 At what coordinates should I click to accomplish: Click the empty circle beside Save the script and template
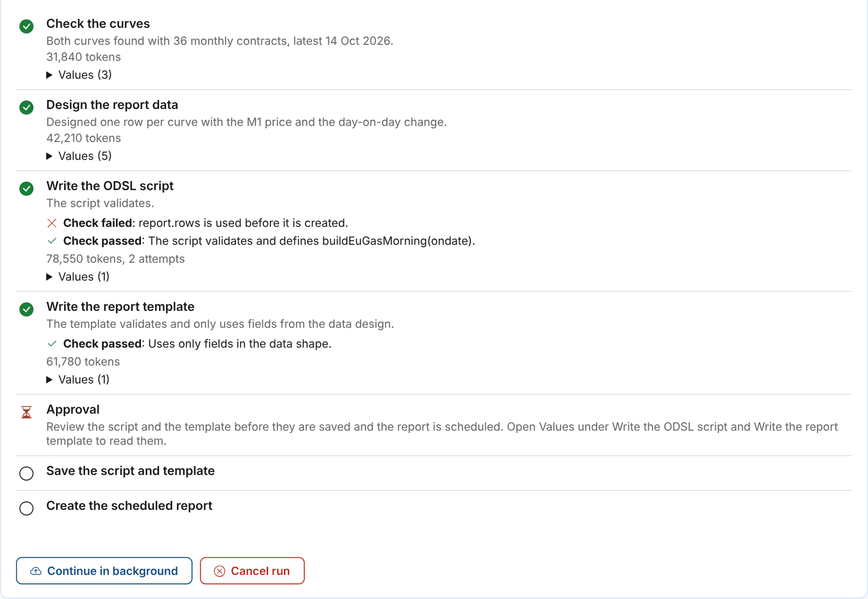point(27,473)
